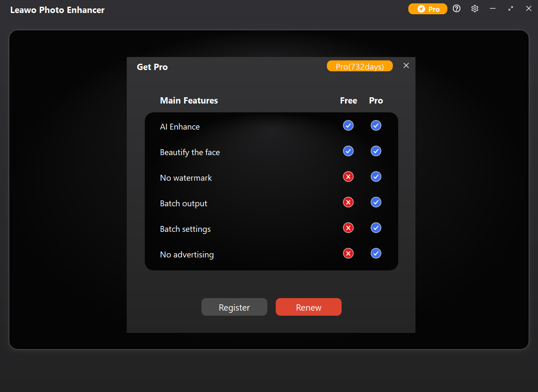Click the Pro(732days) badge

[360, 66]
